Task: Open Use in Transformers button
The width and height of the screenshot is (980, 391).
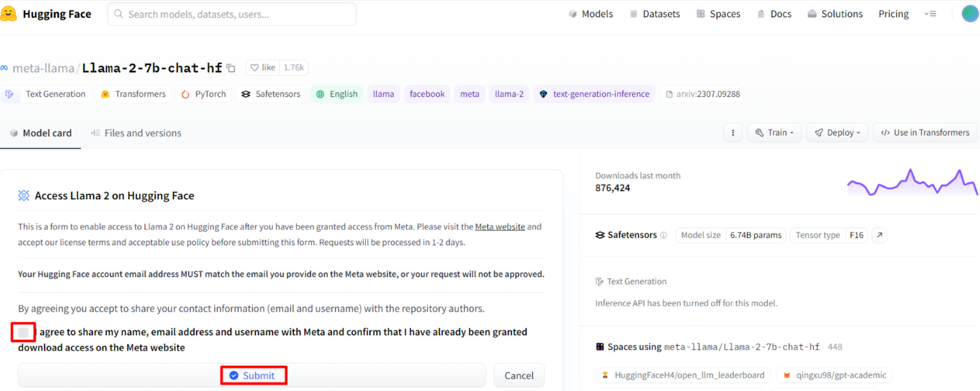Action: (x=925, y=132)
